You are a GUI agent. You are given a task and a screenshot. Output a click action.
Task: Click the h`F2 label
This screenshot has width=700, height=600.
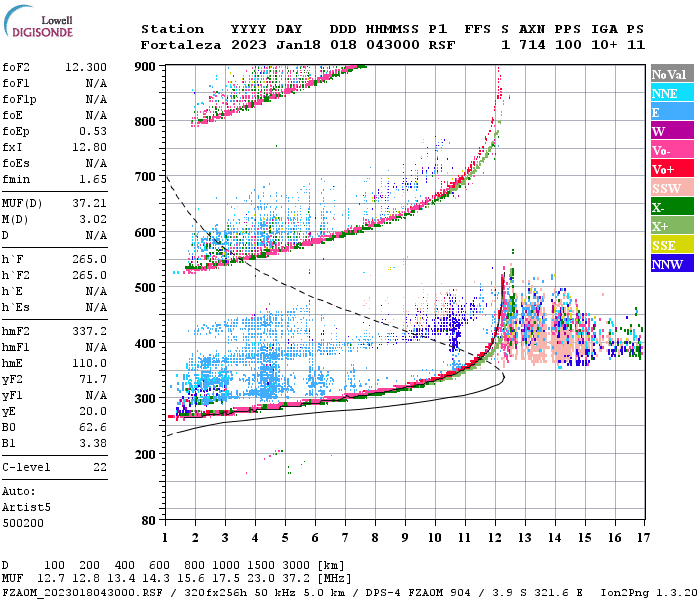16,275
